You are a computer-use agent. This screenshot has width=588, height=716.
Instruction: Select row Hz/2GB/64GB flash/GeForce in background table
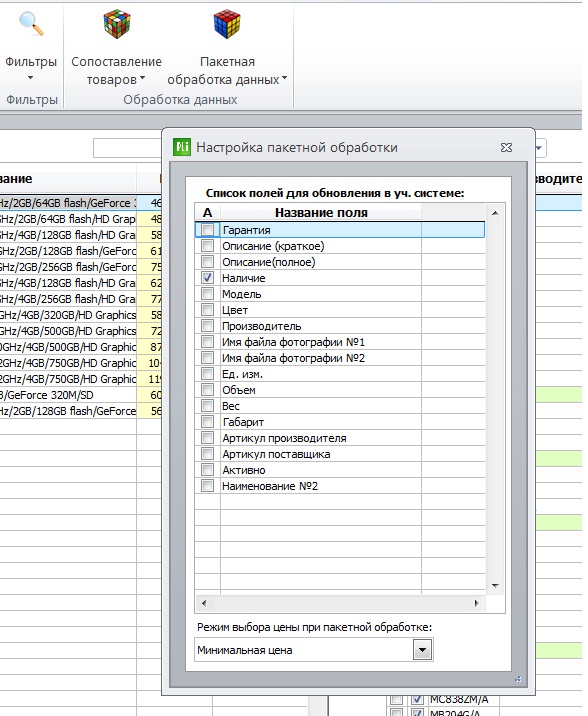click(x=80, y=203)
